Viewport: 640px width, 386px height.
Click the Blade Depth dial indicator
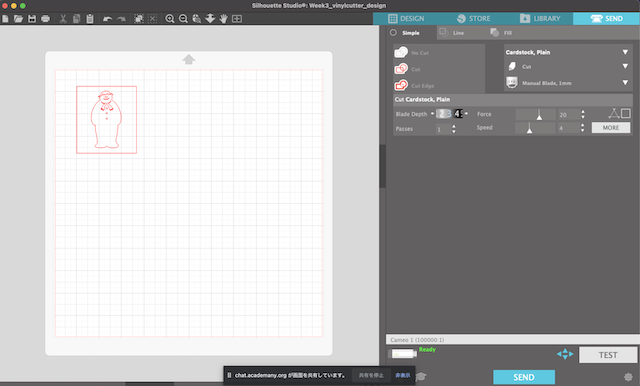[449, 114]
